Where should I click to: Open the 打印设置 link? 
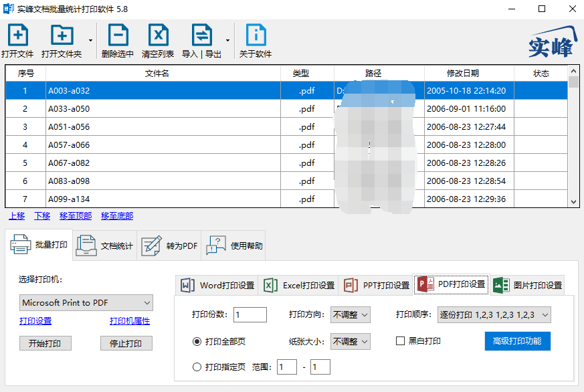(35, 321)
